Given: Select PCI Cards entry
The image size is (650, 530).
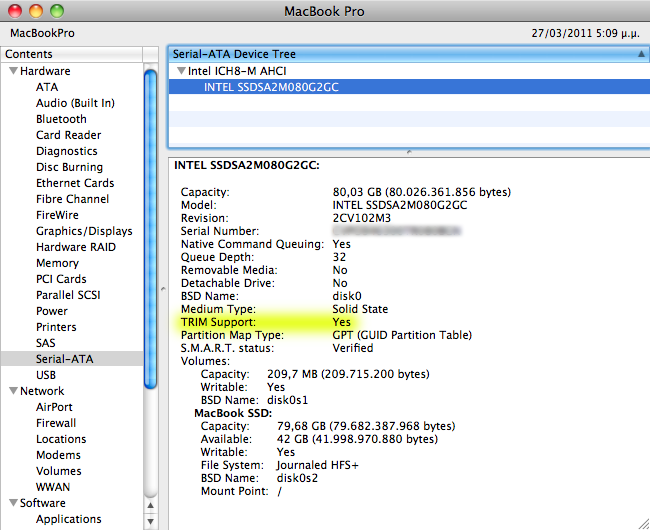Looking at the screenshot, I should 61,279.
